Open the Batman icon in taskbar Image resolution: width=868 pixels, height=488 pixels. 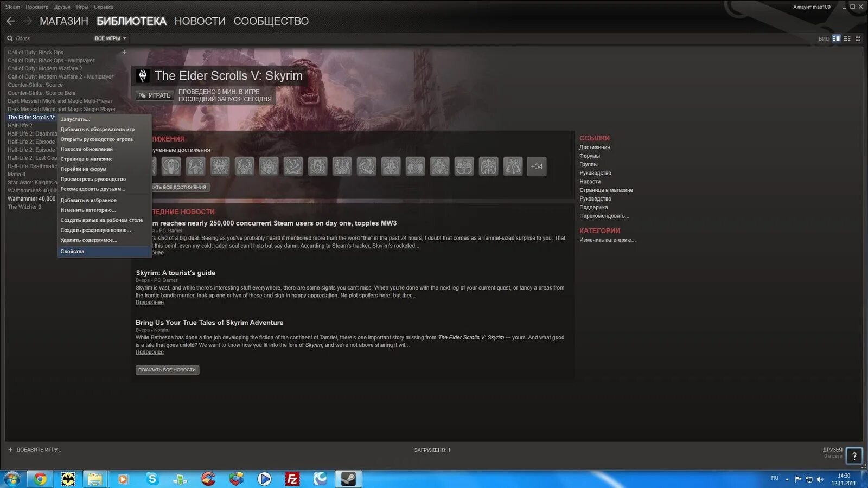tap(68, 479)
